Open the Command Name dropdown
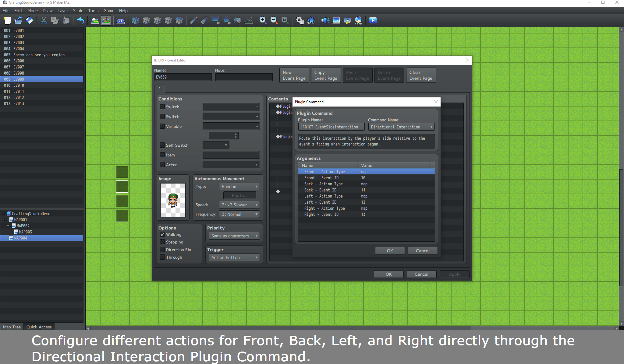The width and height of the screenshot is (624, 364). (x=401, y=127)
